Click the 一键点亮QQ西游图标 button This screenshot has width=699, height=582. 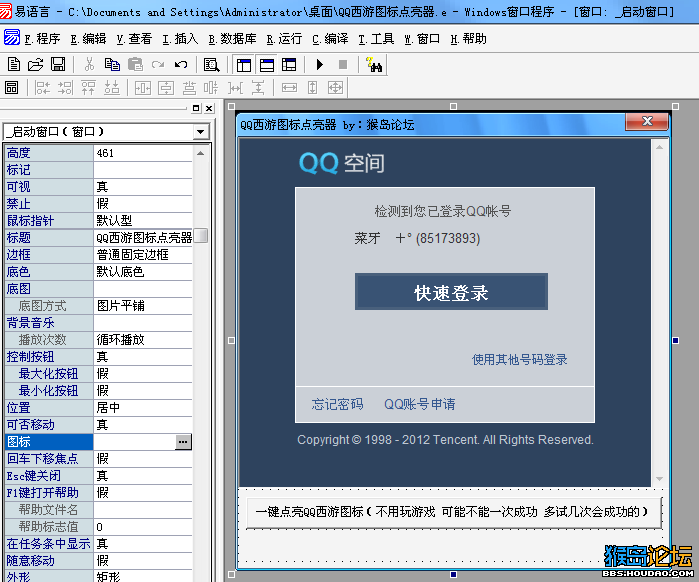point(454,512)
